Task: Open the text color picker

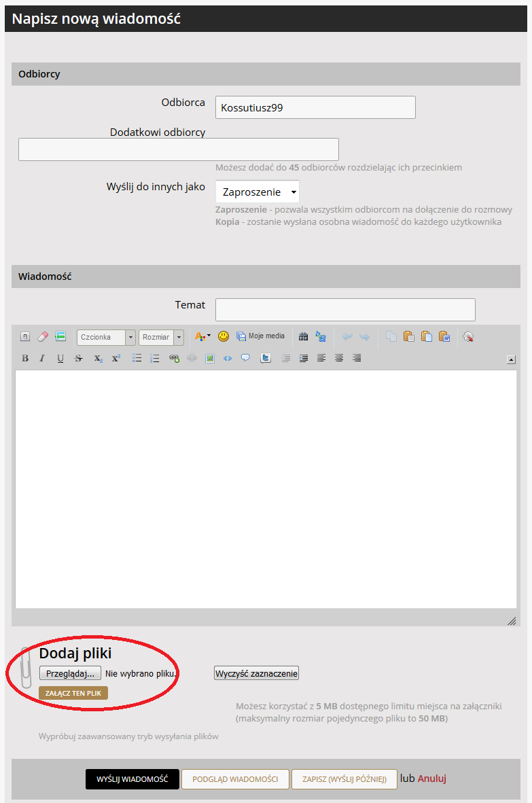Action: tap(202, 336)
